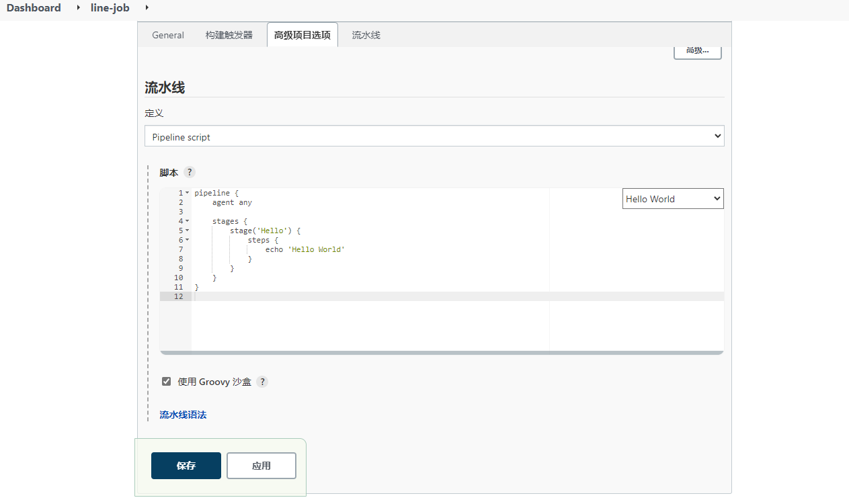Click the 高级... button
Screen dimensions: 849x504
point(698,51)
